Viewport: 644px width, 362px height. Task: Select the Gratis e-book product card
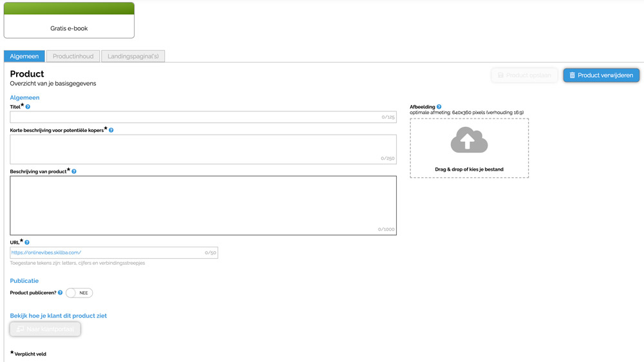coord(69,20)
